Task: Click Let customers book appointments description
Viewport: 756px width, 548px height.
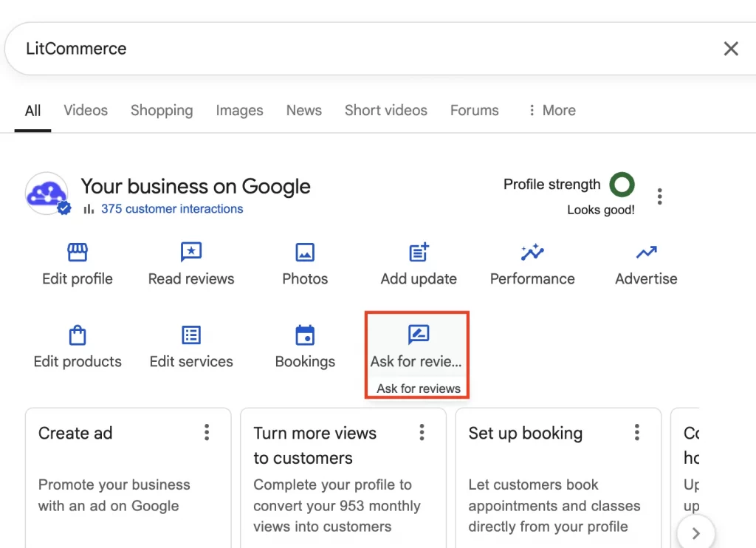Action: tap(554, 506)
